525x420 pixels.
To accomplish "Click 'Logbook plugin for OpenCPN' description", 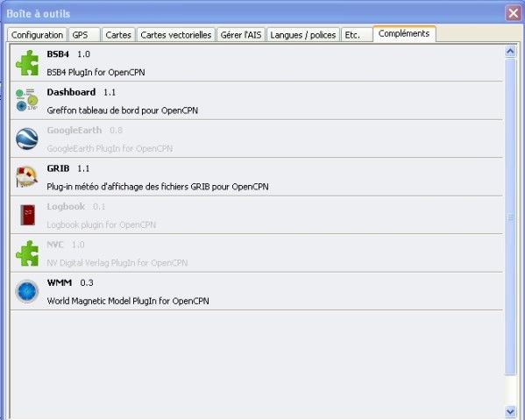I will (x=102, y=224).
